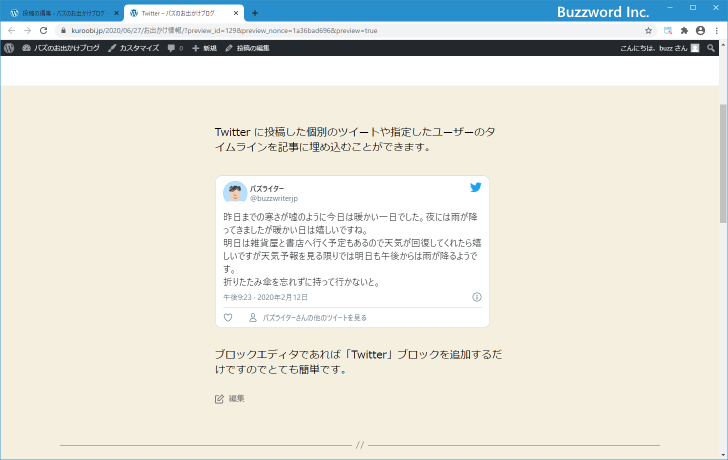Open tweet info circle icon
Image resolution: width=728 pixels, height=460 pixels.
tap(477, 297)
